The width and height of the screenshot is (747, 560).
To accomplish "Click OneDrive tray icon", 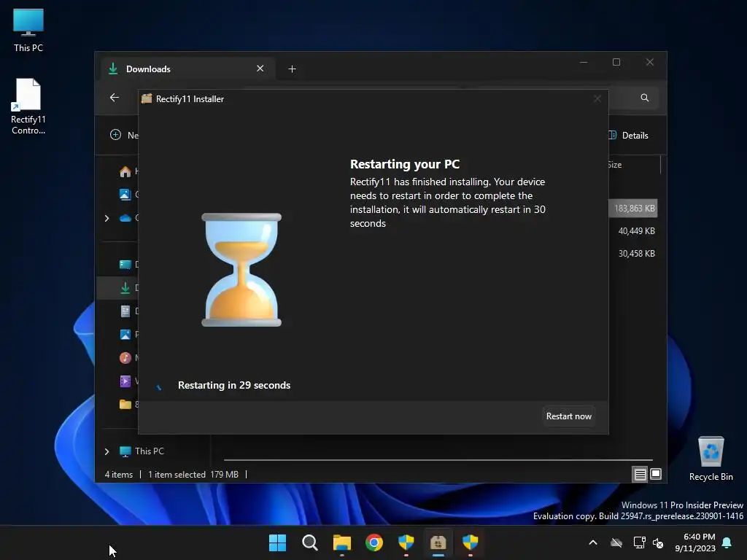I will pyautogui.click(x=616, y=542).
